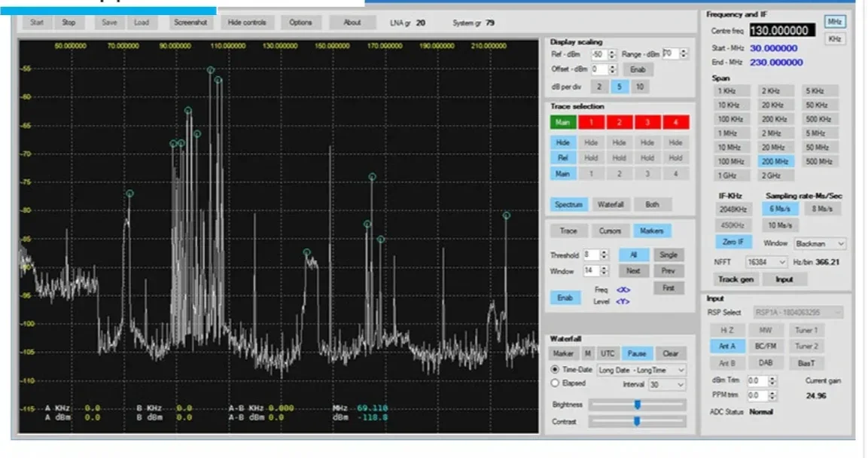Image resolution: width=868 pixels, height=458 pixels.
Task: Switch to Waterfall display view
Action: (x=610, y=204)
